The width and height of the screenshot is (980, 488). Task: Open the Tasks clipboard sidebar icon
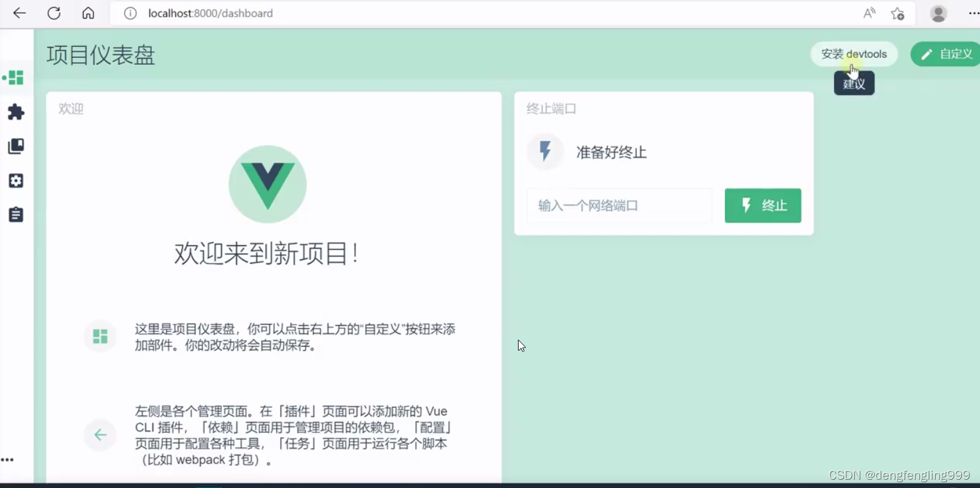click(16, 214)
